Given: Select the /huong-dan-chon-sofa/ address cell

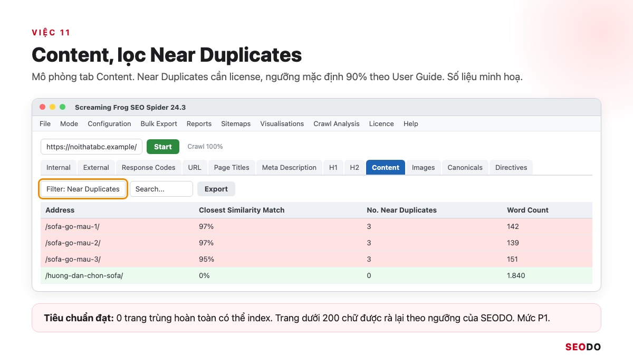Looking at the screenshot, I should tap(84, 275).
